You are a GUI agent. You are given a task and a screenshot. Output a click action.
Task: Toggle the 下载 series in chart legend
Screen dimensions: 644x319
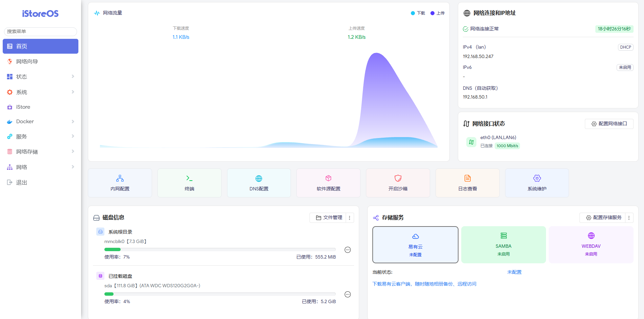tap(418, 13)
